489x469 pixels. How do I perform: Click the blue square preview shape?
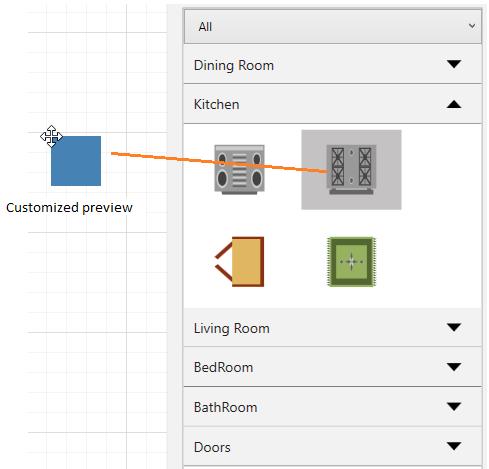(x=76, y=161)
